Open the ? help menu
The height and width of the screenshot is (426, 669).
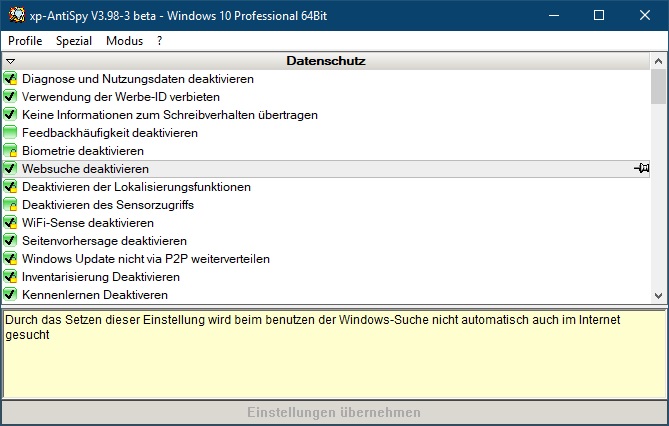[x=160, y=41]
